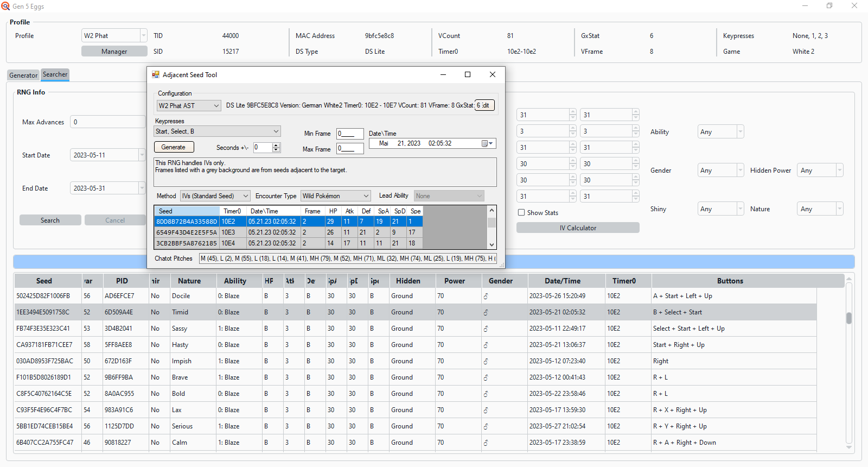Select result row with seed FB74F3E35E323C41

[416, 329]
